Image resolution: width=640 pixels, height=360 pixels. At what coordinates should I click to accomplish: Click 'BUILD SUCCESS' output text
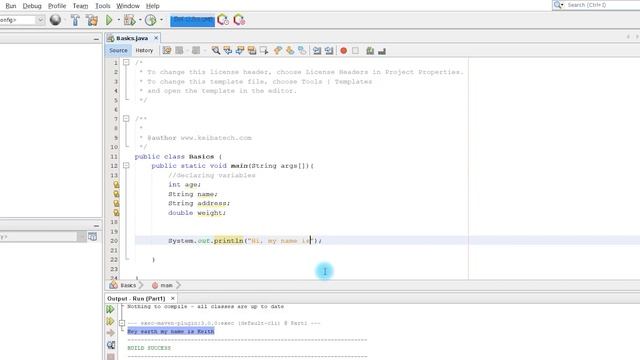tap(149, 348)
